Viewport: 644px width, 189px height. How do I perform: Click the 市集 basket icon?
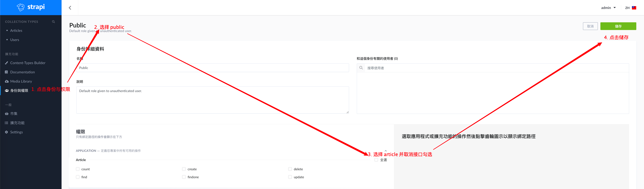click(x=7, y=113)
